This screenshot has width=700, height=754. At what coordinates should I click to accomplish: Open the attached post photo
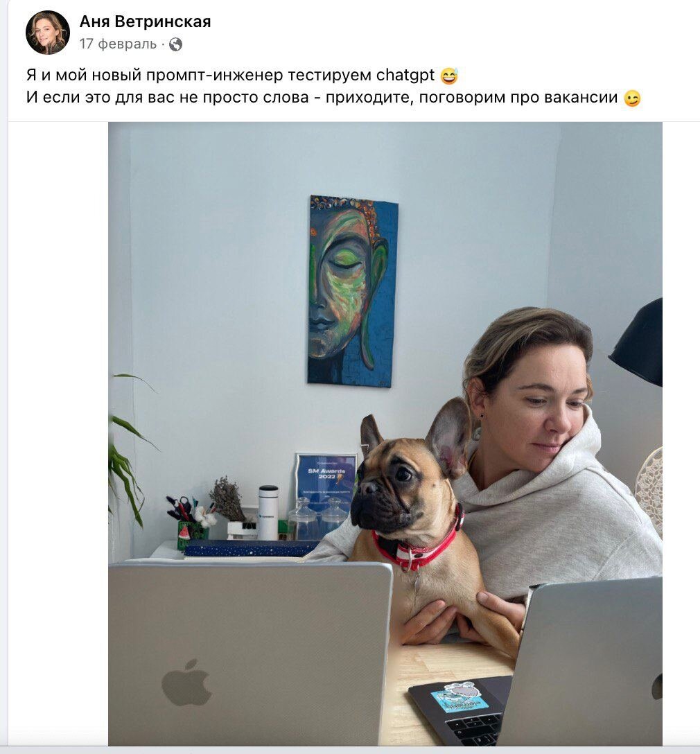[385, 434]
